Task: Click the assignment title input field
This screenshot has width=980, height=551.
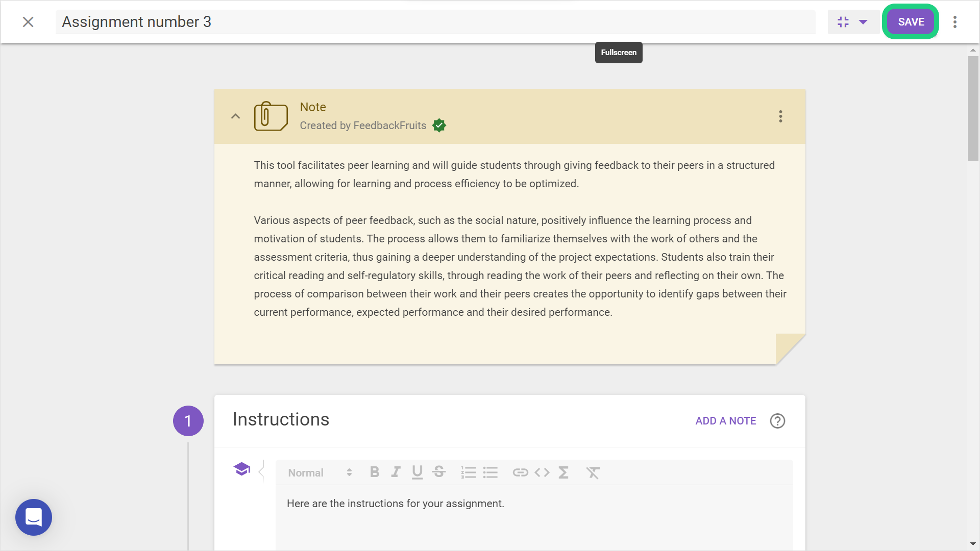Action: click(435, 22)
